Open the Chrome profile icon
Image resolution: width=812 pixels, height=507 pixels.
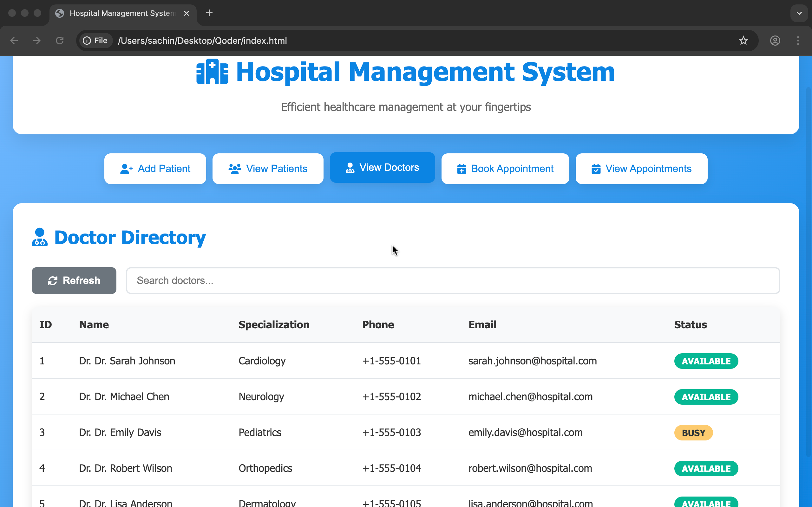pyautogui.click(x=775, y=41)
